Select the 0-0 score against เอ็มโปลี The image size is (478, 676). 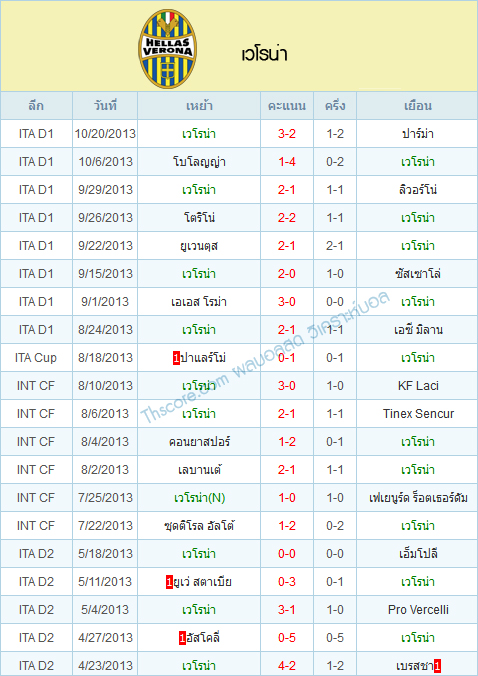287,554
